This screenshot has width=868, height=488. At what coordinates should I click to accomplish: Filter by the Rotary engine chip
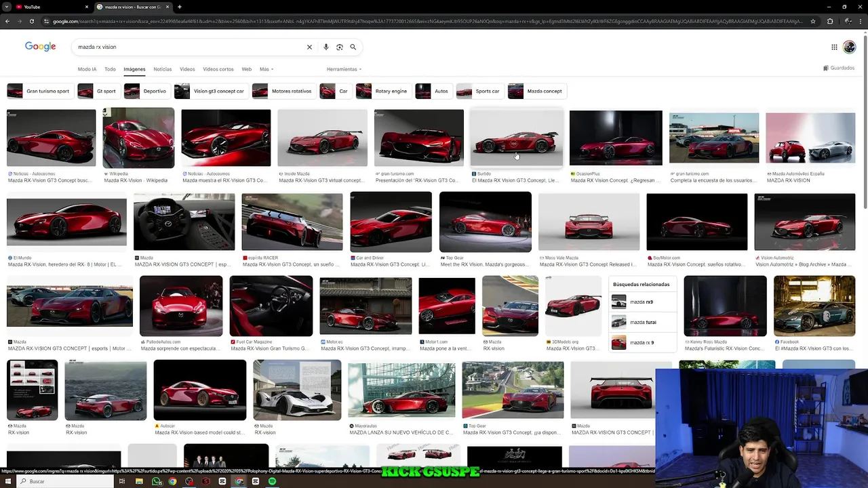point(383,91)
